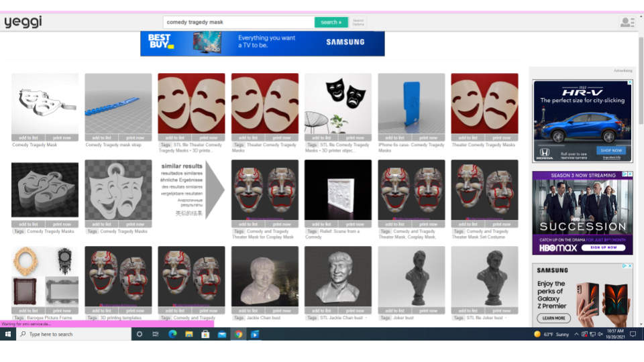Open AdChoices info on Succession ad
Viewport: 644px width, 362px height.
(625, 174)
